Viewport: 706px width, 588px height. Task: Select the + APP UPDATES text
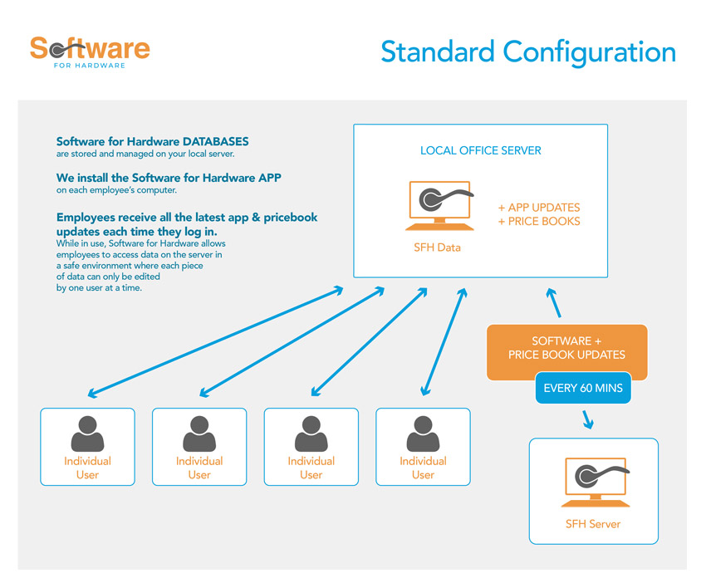[x=538, y=207]
